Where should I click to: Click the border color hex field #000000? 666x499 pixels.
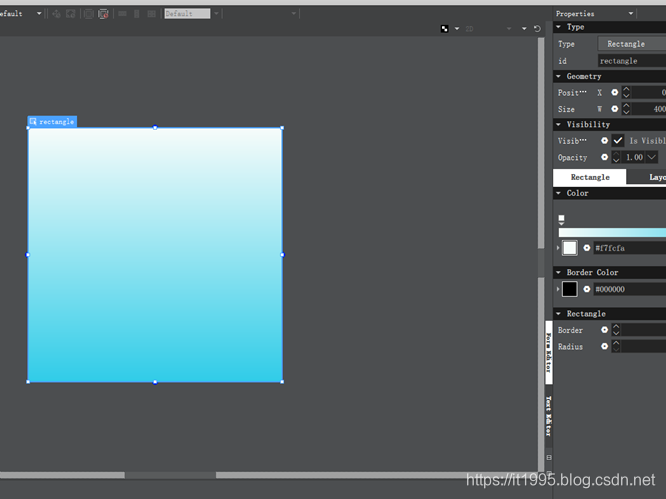click(x=629, y=289)
